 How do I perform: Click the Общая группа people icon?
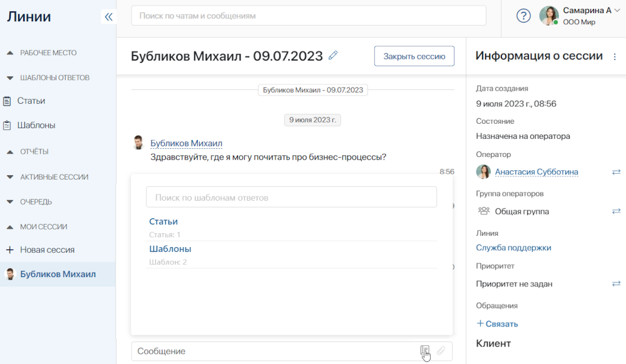point(484,211)
